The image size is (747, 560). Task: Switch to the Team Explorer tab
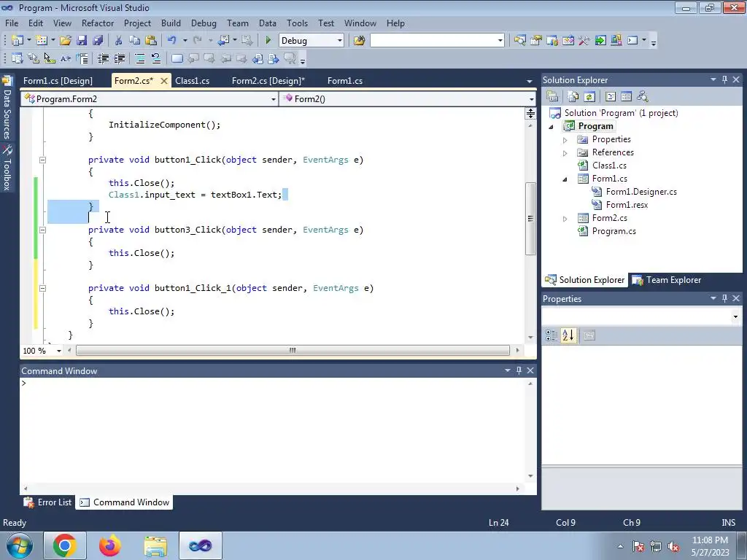click(667, 280)
